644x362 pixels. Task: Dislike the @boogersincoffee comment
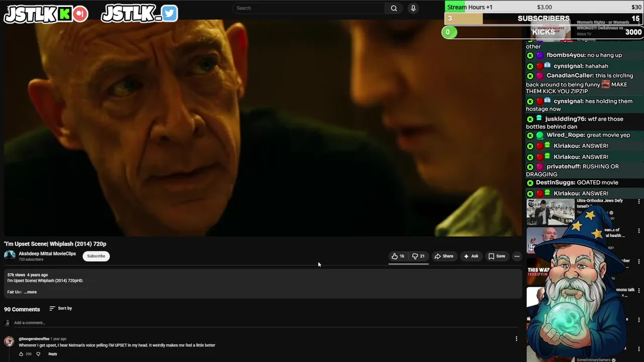pyautogui.click(x=38, y=354)
